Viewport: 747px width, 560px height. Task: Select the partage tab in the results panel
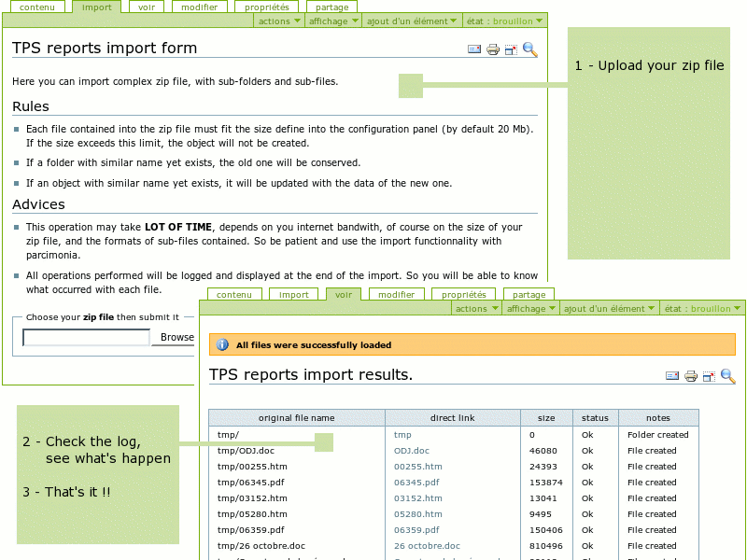(x=530, y=295)
